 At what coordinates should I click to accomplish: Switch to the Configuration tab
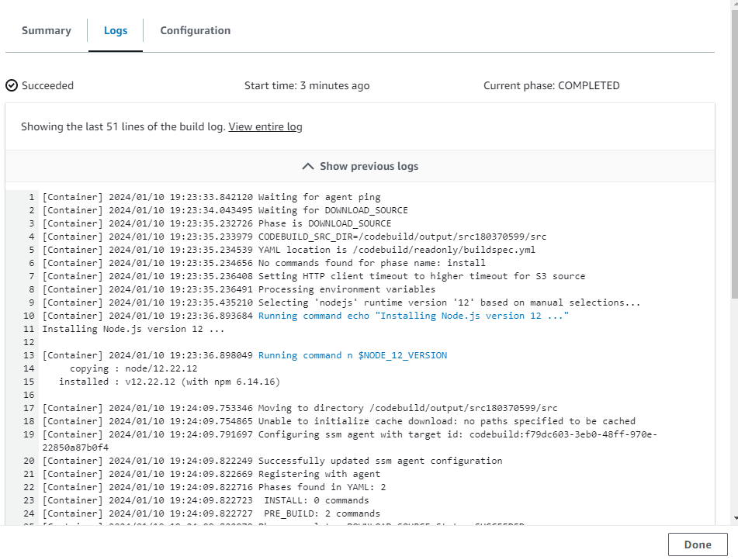[195, 30]
